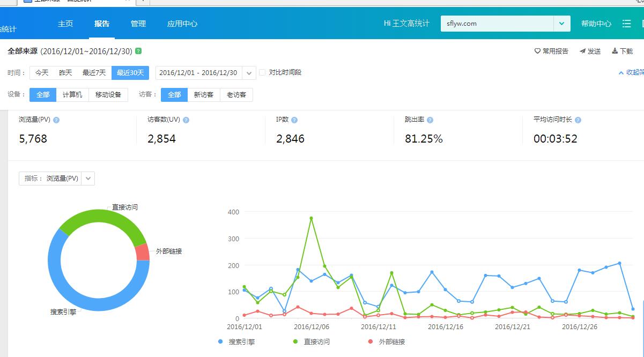This screenshot has height=357, width=644.
Task: Open the sflyw.com site selector dropdown
Action: pyautogui.click(x=561, y=24)
